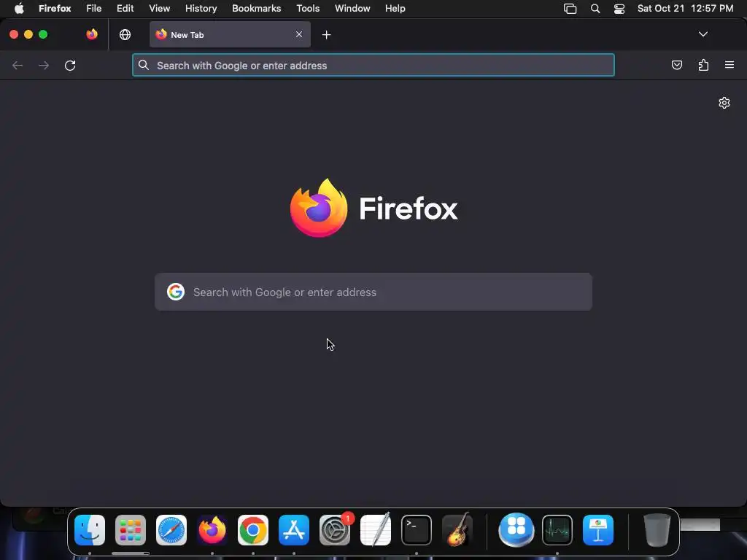Open the View menu

coord(159,9)
